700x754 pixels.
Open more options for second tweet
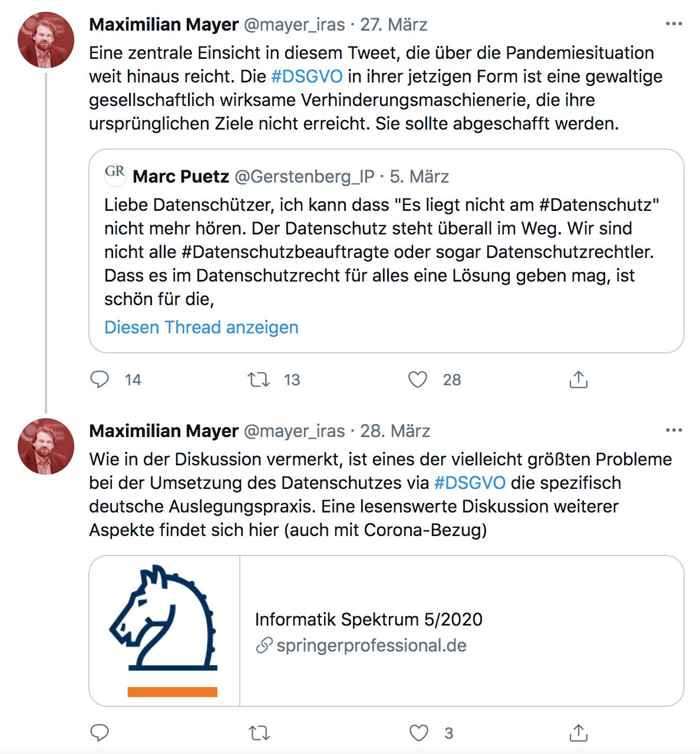(673, 431)
